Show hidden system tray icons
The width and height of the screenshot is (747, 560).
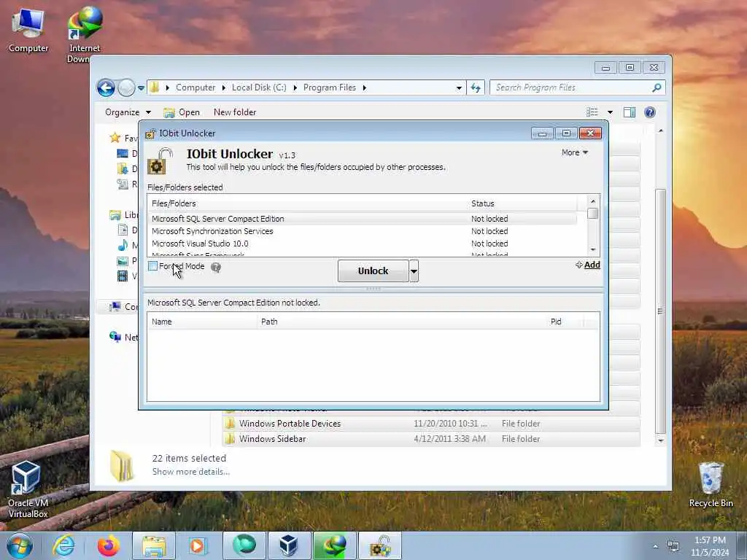(x=656, y=547)
